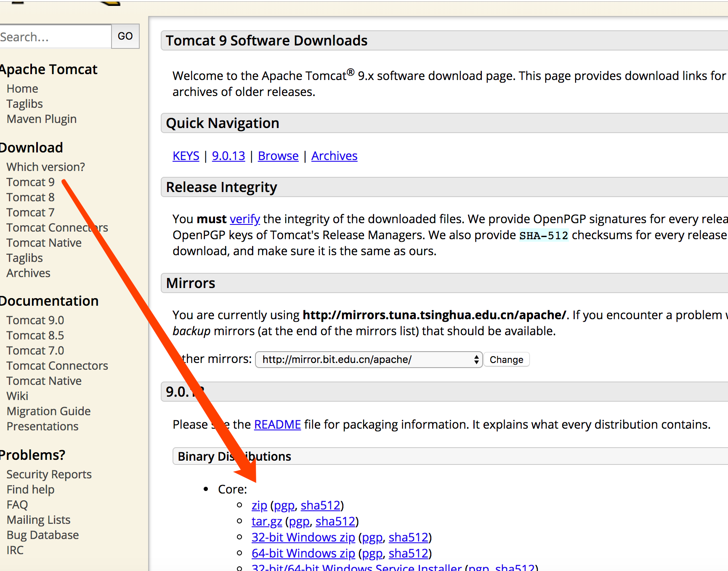The height and width of the screenshot is (571, 728).
Task: Open sha512 for 32-bit Windows zip
Action: [x=409, y=538]
